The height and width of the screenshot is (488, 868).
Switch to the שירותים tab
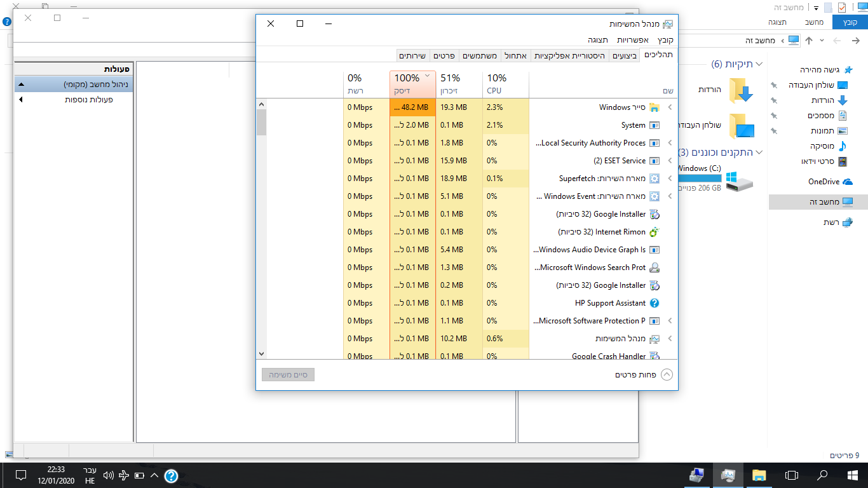[x=413, y=56]
